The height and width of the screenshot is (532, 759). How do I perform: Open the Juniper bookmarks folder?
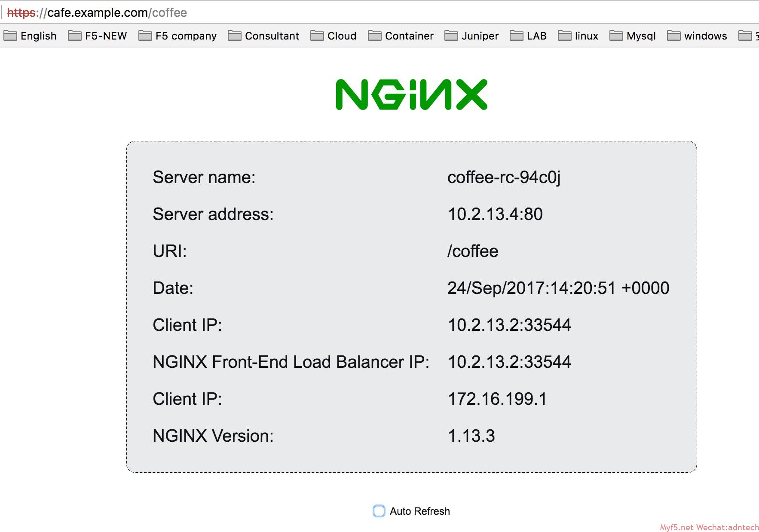[471, 36]
